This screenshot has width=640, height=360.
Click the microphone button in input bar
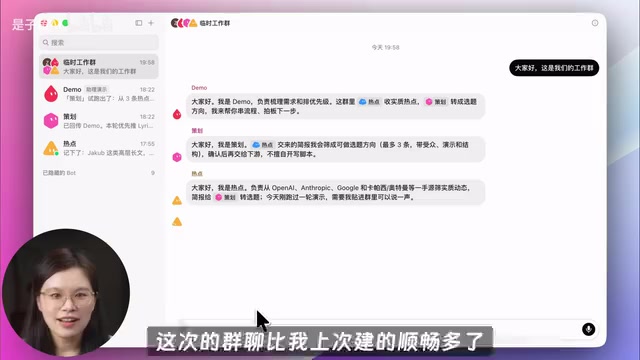[588, 329]
